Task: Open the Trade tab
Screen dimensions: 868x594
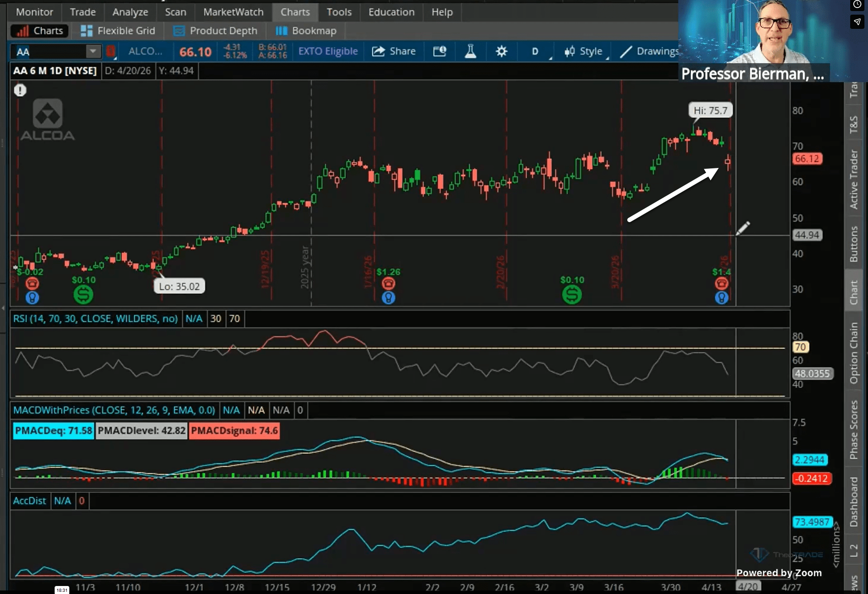Action: click(x=83, y=12)
